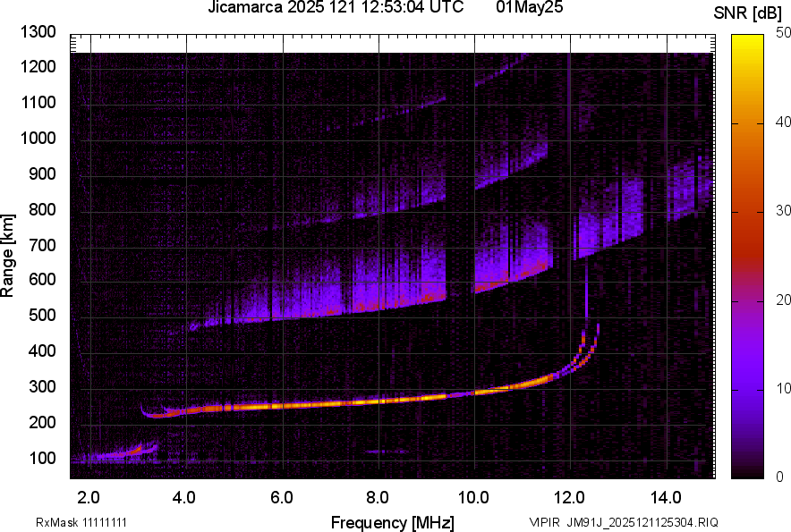Click the range tick label "500"
Image resolution: width=791 pixels, height=532 pixels.
(x=42, y=315)
